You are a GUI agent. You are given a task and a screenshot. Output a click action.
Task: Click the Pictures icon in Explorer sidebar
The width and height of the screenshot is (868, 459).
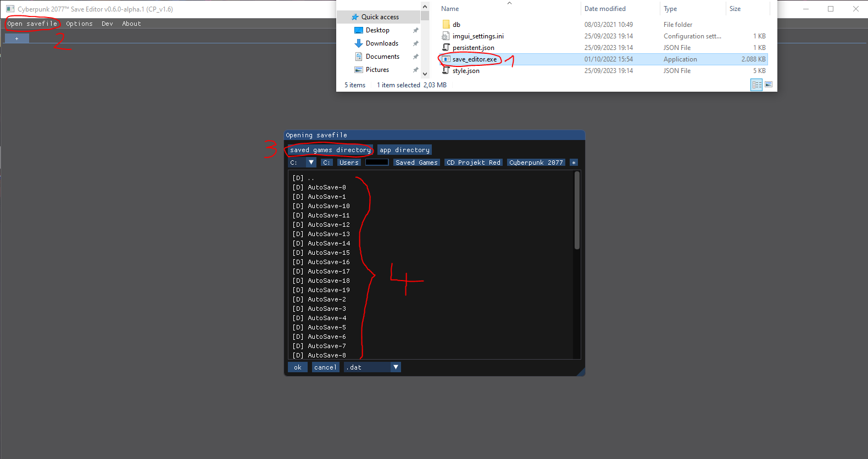[x=359, y=70]
